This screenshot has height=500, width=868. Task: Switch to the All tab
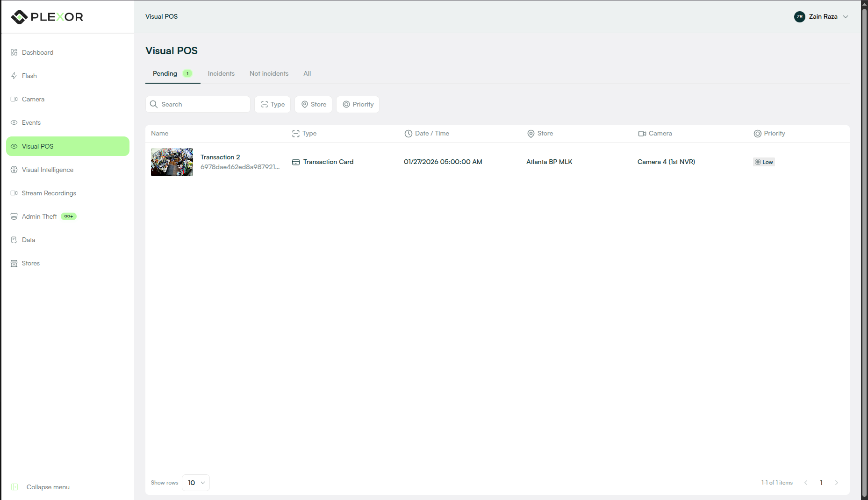307,73
